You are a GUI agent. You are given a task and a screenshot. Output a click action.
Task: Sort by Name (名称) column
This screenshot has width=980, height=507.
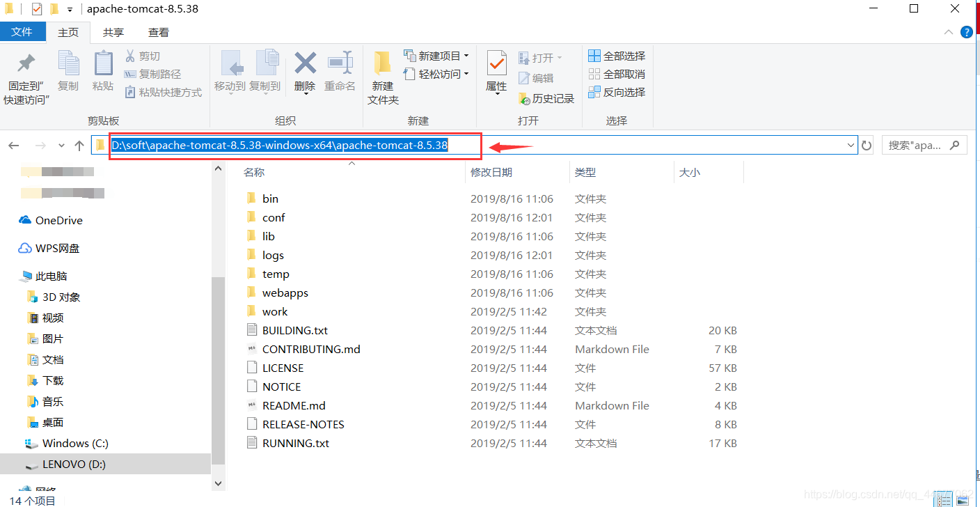254,172
